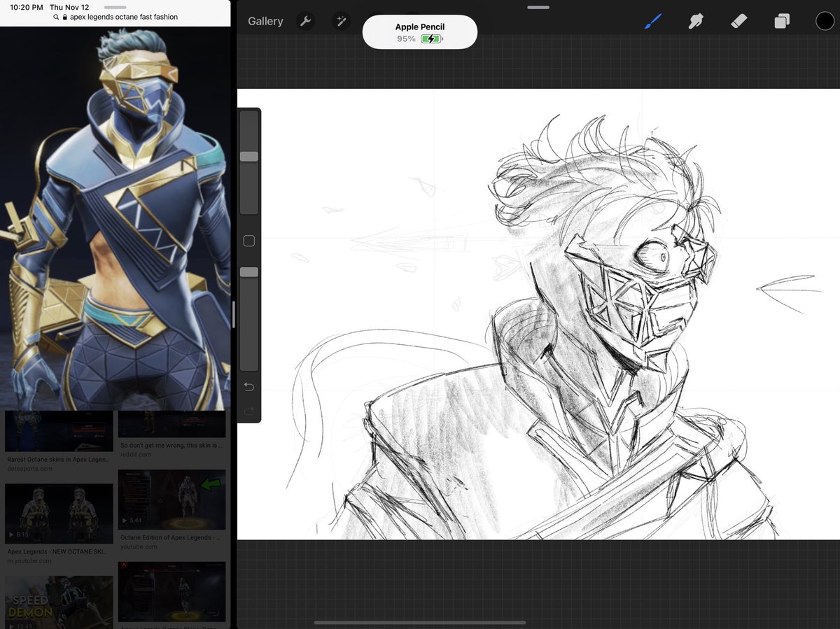Select the Smudge tool
Screen dimensions: 840x629
696,21
